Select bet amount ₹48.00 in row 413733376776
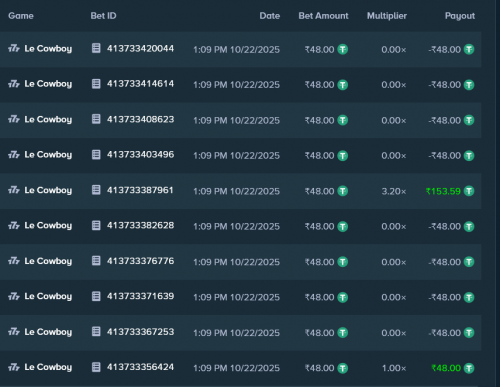Screen dimensions: 500x387 [x=319, y=262]
